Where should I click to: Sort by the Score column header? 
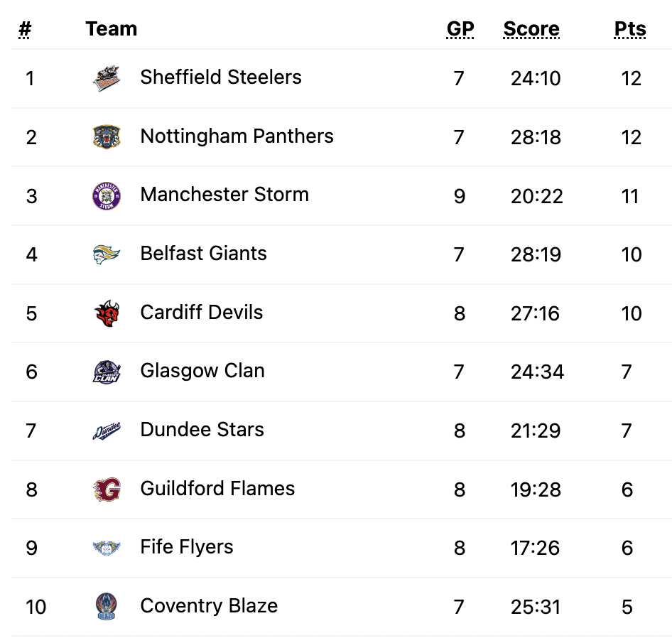click(531, 29)
